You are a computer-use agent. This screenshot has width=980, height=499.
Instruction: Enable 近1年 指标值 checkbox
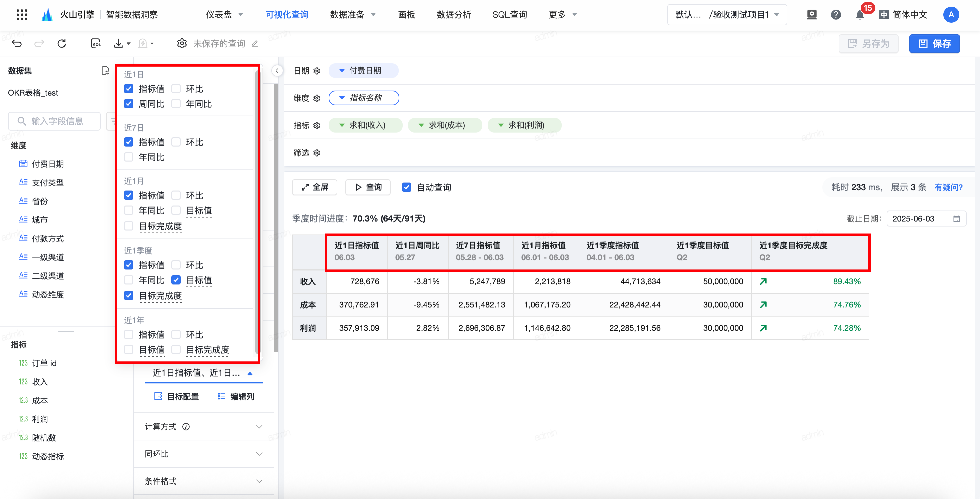click(x=129, y=334)
